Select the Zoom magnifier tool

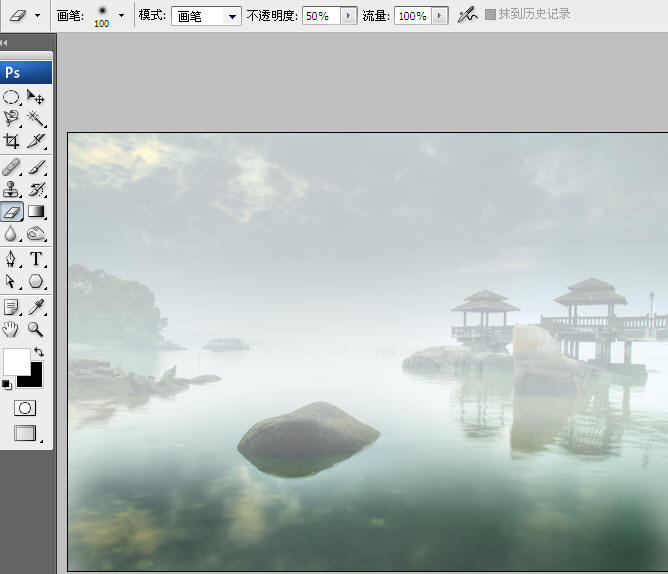click(x=37, y=329)
